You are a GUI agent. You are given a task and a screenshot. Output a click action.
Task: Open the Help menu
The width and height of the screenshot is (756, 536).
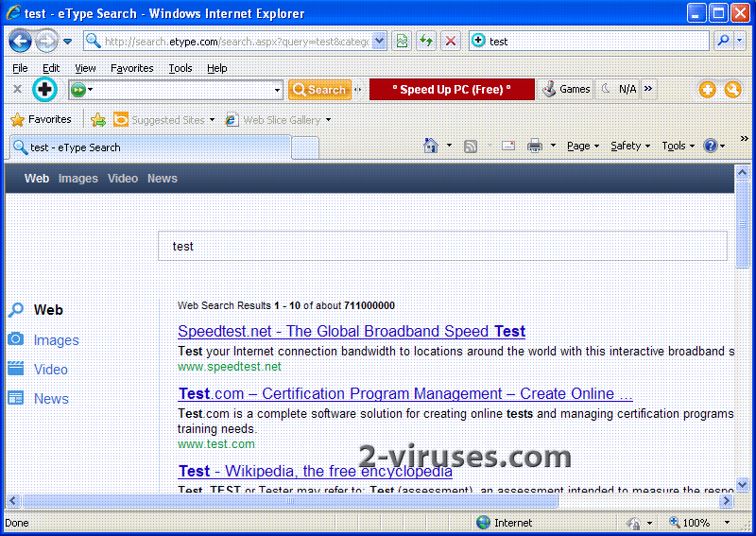(217, 68)
